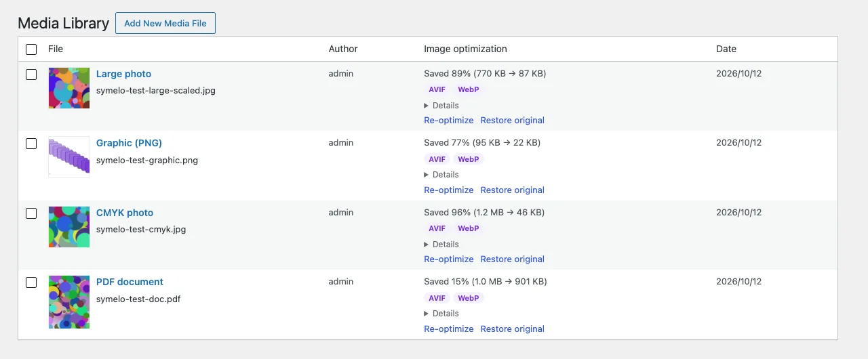Click 'Saved 77% (95 KB → 22 KB)' text
868x359 pixels.
[482, 143]
